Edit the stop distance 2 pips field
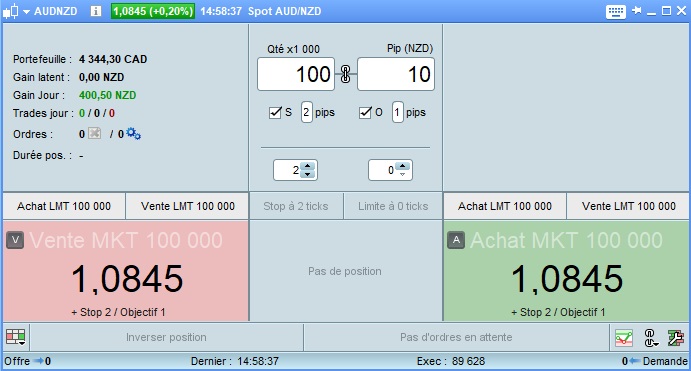This screenshot has width=691, height=371. point(306,112)
